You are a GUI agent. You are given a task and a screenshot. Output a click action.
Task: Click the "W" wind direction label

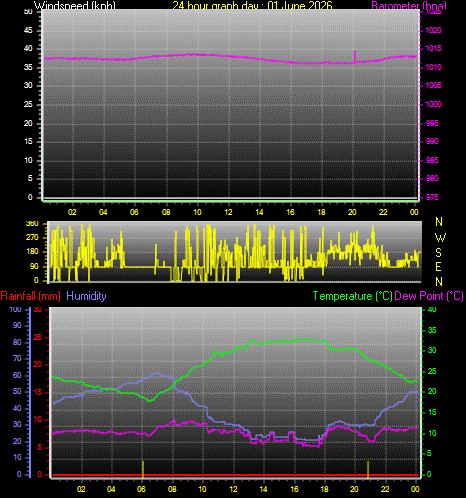[x=440, y=237]
